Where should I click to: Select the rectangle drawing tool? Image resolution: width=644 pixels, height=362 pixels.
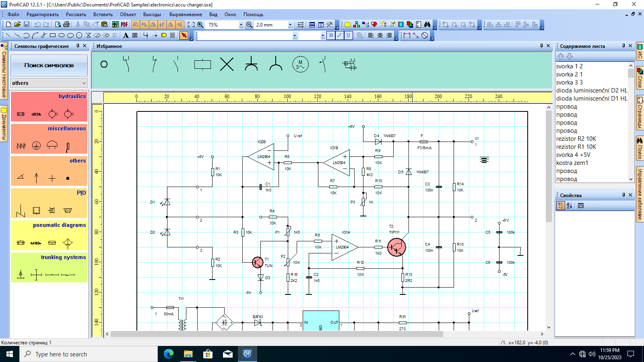[53, 35]
